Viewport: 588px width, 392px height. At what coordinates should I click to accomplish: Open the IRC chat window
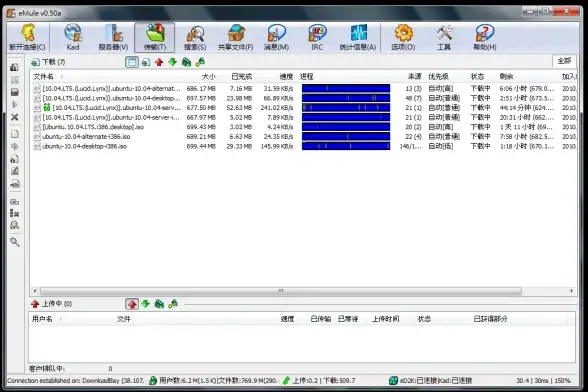pyautogui.click(x=317, y=37)
